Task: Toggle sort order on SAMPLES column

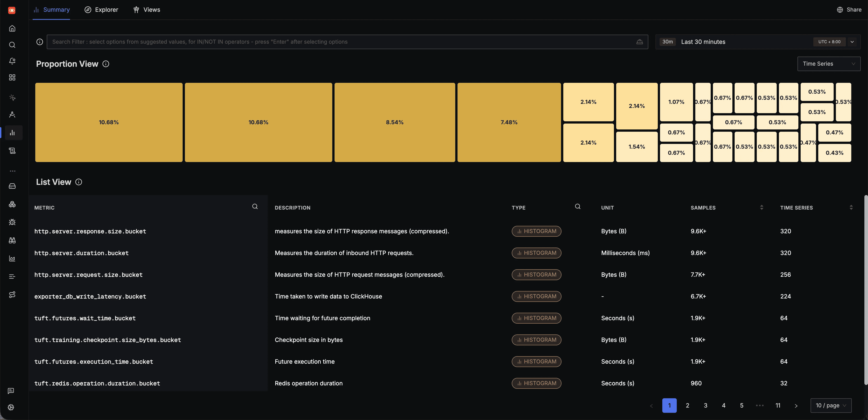Action: click(762, 208)
